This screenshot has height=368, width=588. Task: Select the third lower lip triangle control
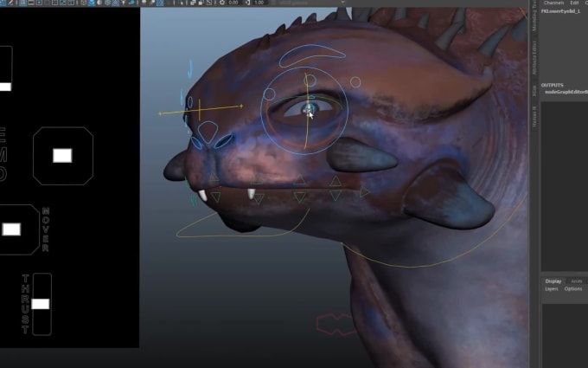click(300, 197)
